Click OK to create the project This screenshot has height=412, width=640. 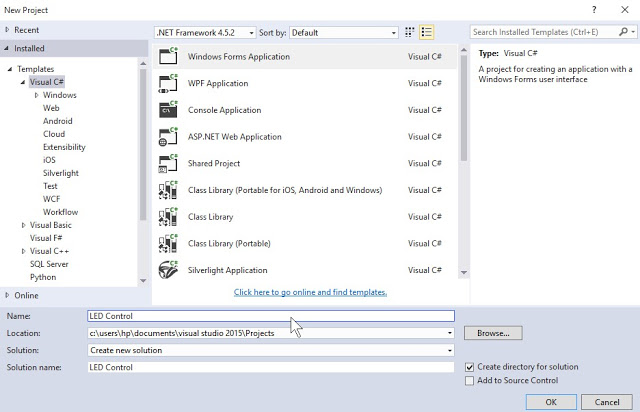click(x=551, y=402)
